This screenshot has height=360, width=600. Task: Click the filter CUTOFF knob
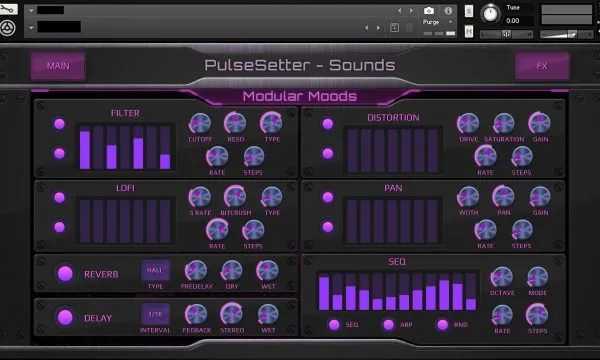200,124
